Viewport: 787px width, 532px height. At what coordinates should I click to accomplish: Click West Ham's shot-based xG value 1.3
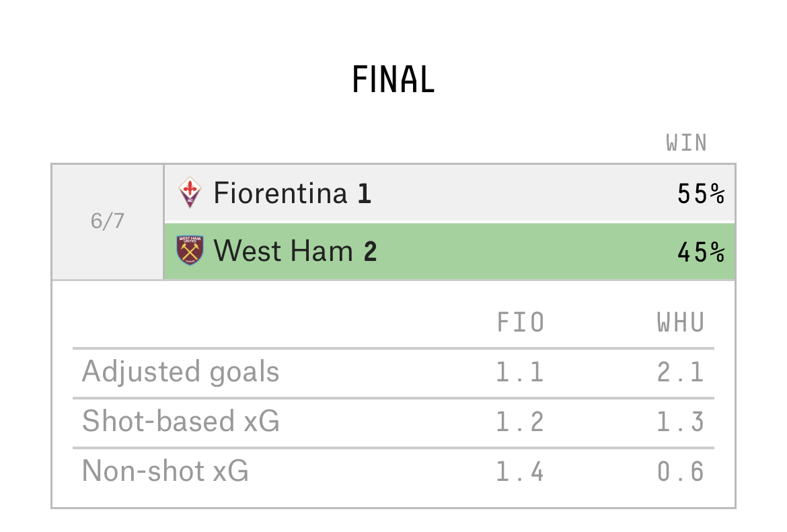681,422
